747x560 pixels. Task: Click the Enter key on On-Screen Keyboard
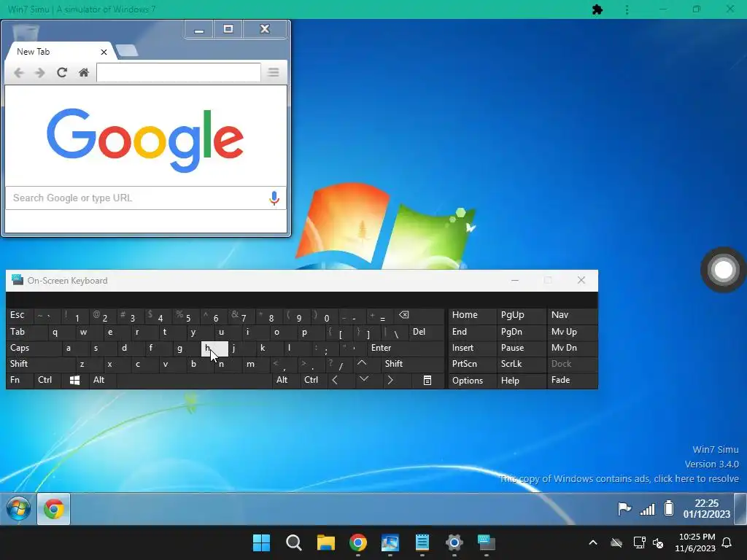coord(406,348)
